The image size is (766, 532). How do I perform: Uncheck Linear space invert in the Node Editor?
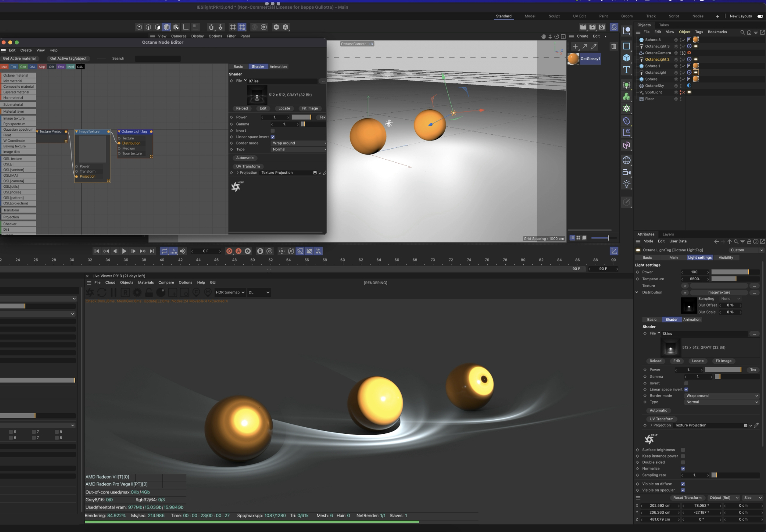tap(273, 137)
